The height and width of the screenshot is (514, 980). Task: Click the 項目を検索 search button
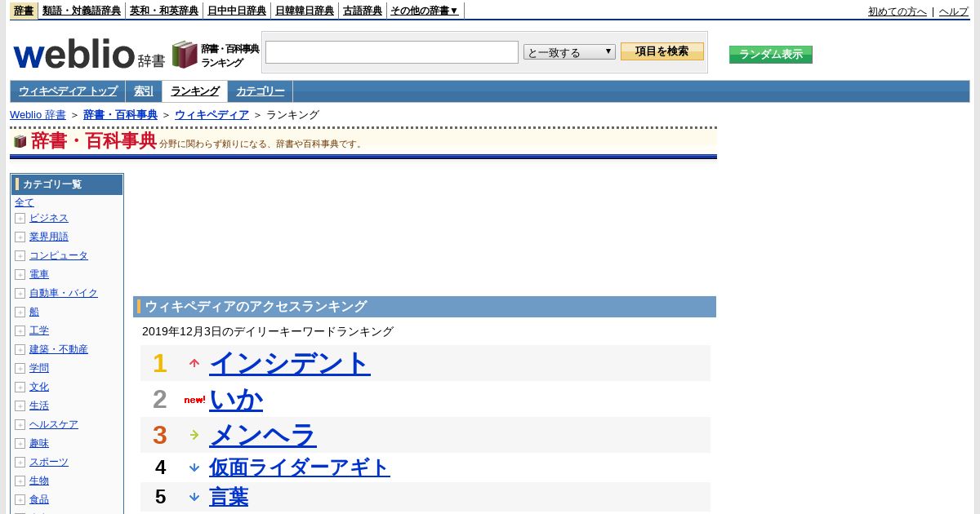pos(662,51)
